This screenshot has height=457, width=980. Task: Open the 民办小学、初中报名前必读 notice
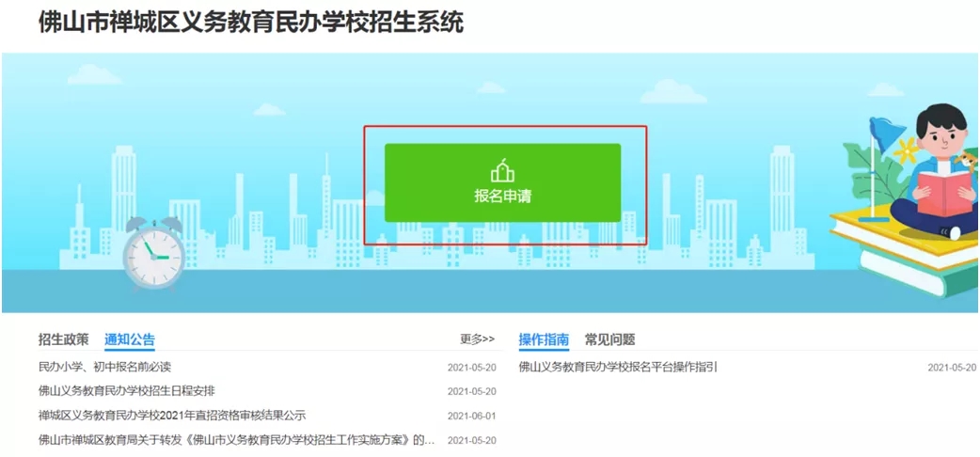pos(104,367)
